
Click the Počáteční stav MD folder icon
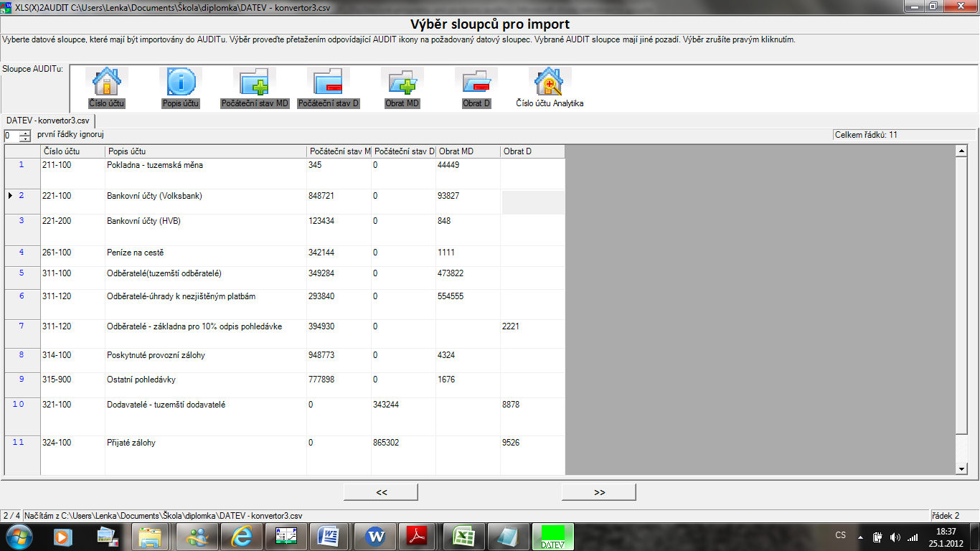click(255, 82)
